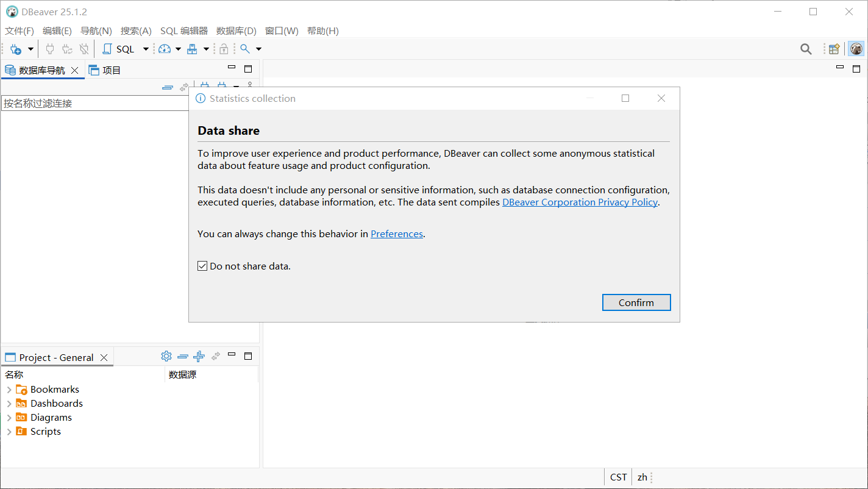Close the Project - General tab
The image size is (868, 489).
coord(104,357)
